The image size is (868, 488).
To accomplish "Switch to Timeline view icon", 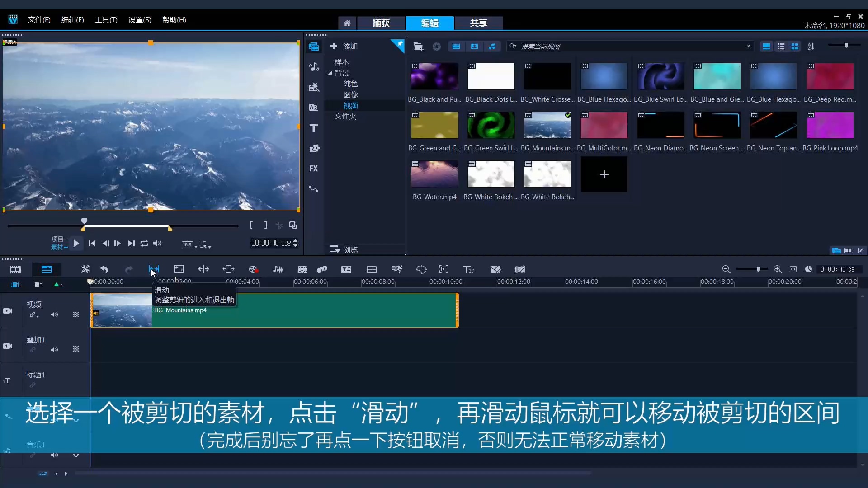I will [x=47, y=269].
